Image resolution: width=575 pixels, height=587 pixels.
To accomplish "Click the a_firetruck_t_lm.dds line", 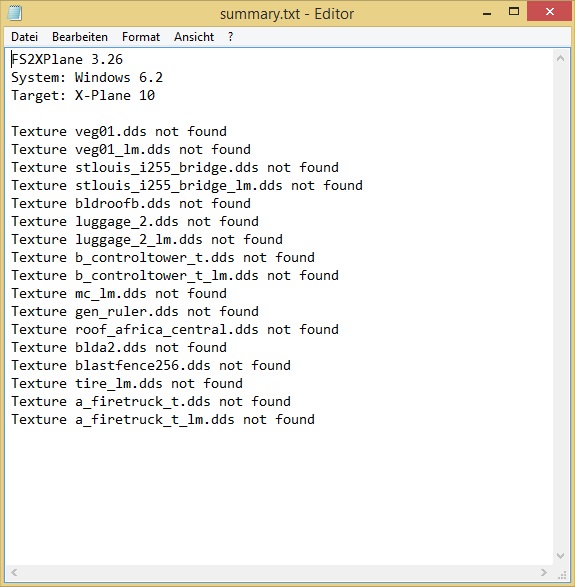I will [x=163, y=419].
